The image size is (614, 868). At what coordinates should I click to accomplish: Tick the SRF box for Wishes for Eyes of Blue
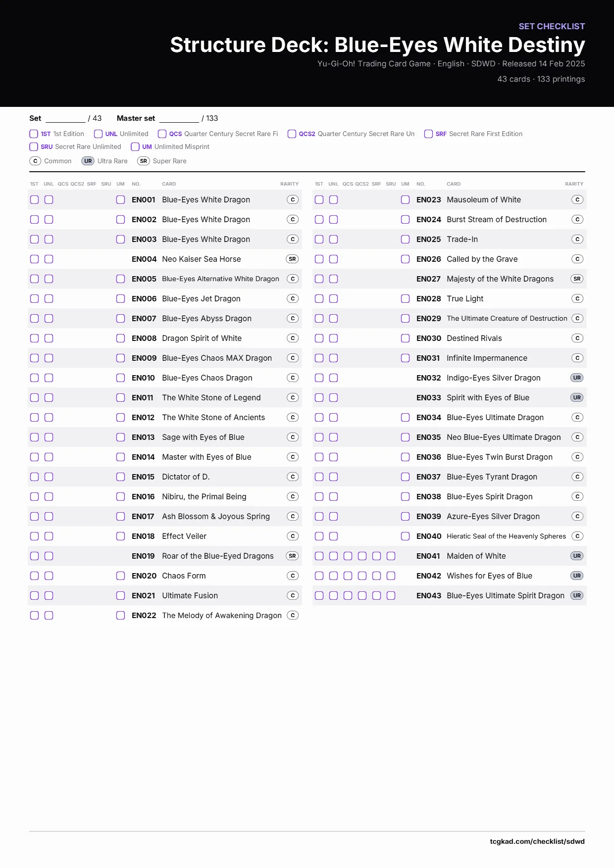click(376, 576)
